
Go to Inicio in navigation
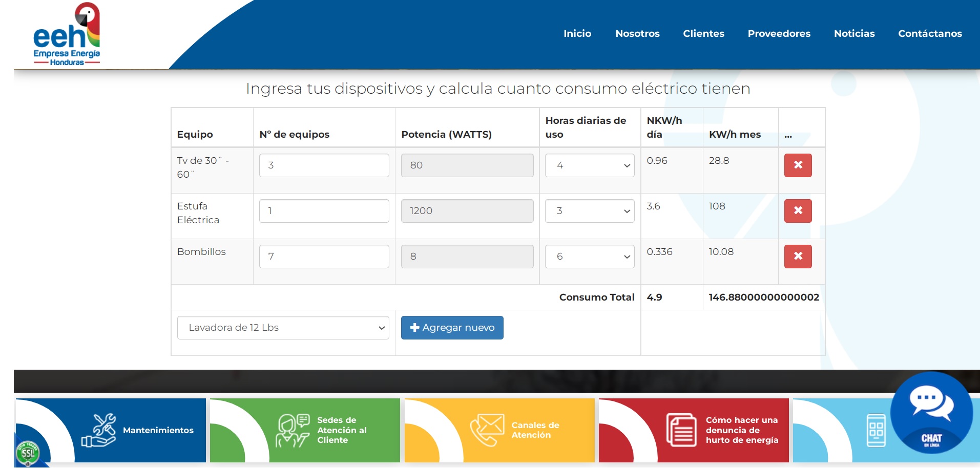577,33
